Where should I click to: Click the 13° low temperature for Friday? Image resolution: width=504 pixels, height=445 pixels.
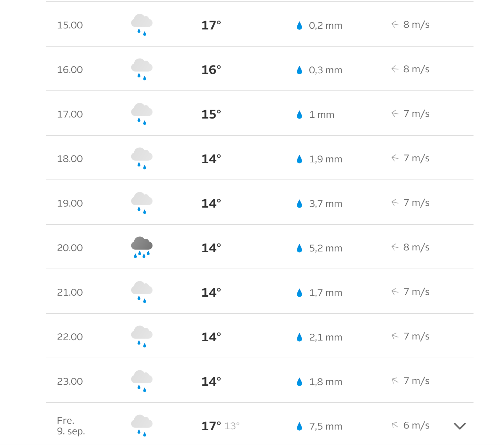coord(232,426)
